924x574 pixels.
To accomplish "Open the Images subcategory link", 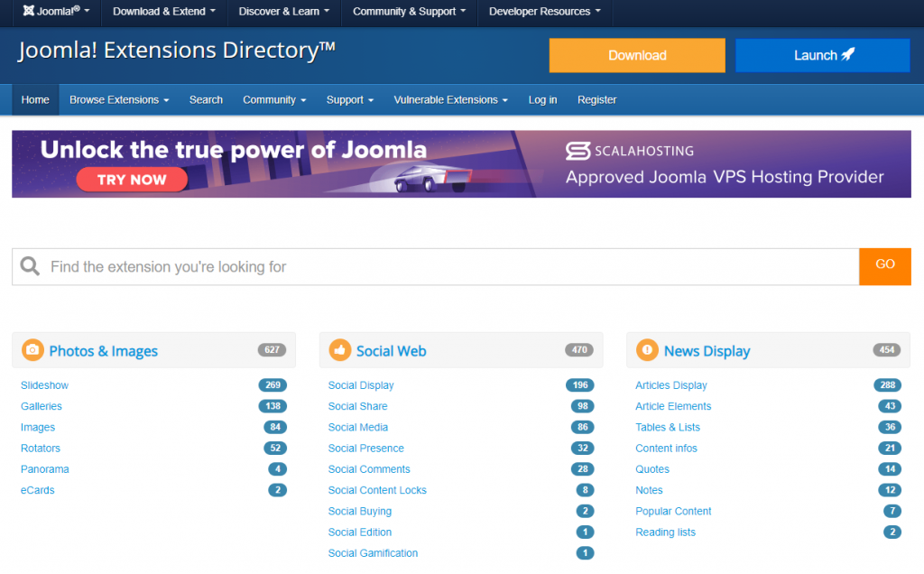I will pos(38,427).
